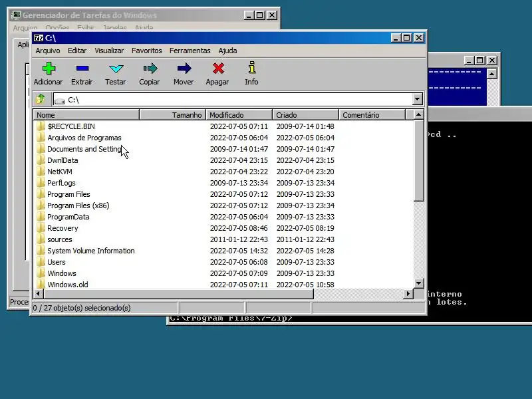Screen dimensions: 532x399
Task: Sort by the Modificado column header
Action: (x=239, y=114)
